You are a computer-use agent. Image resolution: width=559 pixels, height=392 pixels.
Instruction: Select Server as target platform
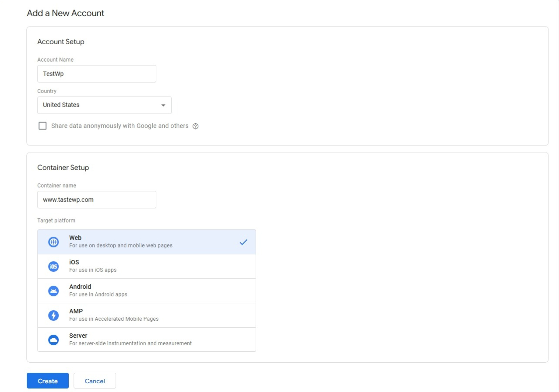tap(147, 339)
